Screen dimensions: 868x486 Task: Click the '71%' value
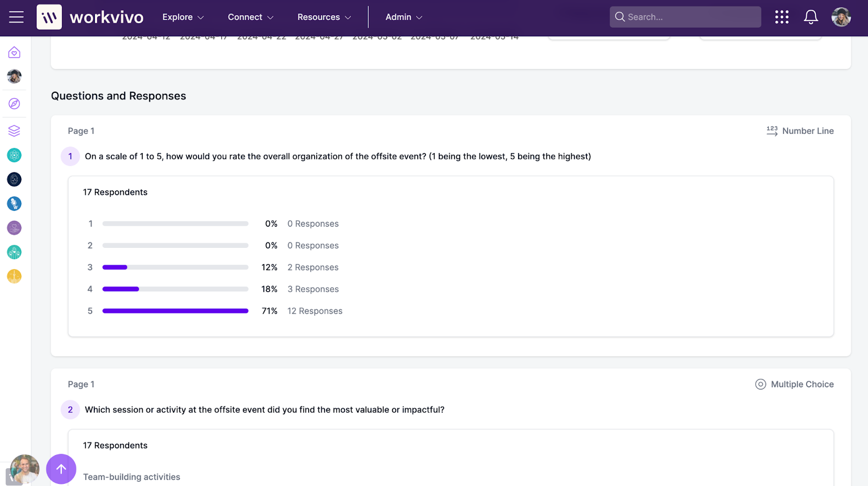click(270, 311)
